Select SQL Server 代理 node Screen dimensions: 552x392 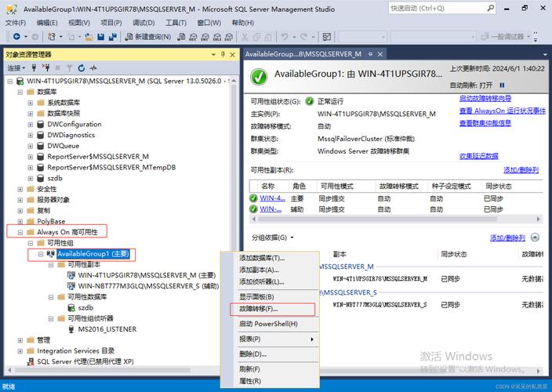(x=85, y=361)
